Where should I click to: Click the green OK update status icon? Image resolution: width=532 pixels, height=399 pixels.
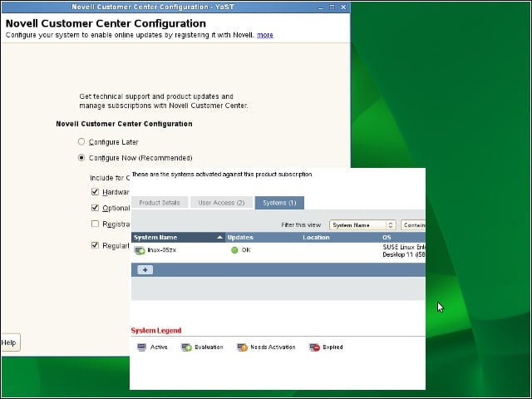pyautogui.click(x=234, y=250)
